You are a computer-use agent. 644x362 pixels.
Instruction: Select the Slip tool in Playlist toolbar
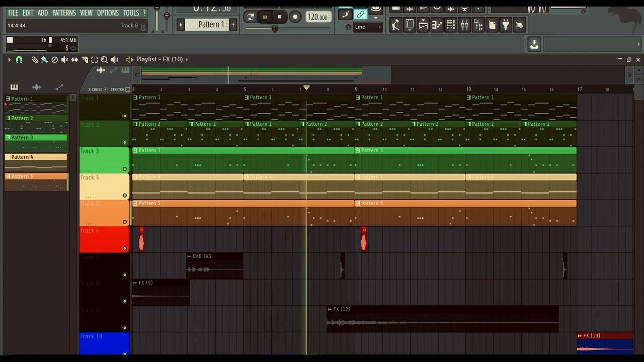pyautogui.click(x=74, y=59)
